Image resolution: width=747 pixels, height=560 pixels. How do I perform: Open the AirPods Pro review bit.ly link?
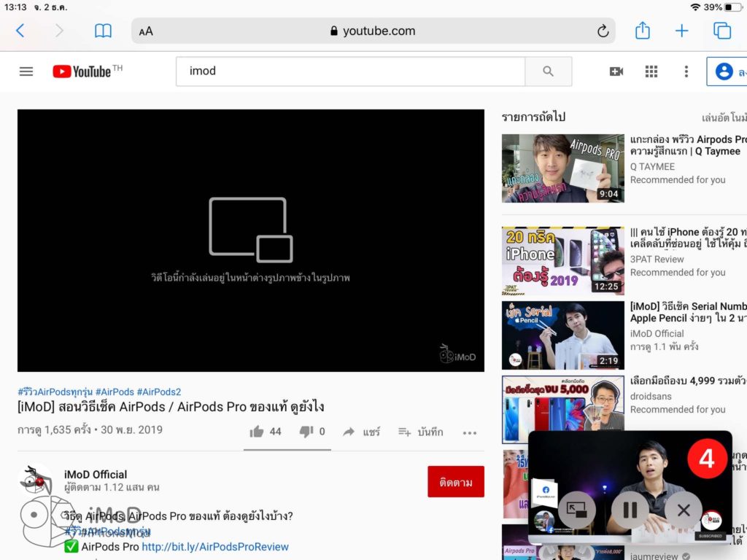217,546
